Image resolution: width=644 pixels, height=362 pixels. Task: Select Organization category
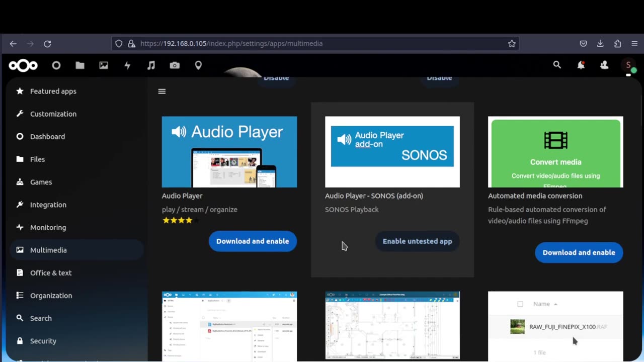pos(76,295)
